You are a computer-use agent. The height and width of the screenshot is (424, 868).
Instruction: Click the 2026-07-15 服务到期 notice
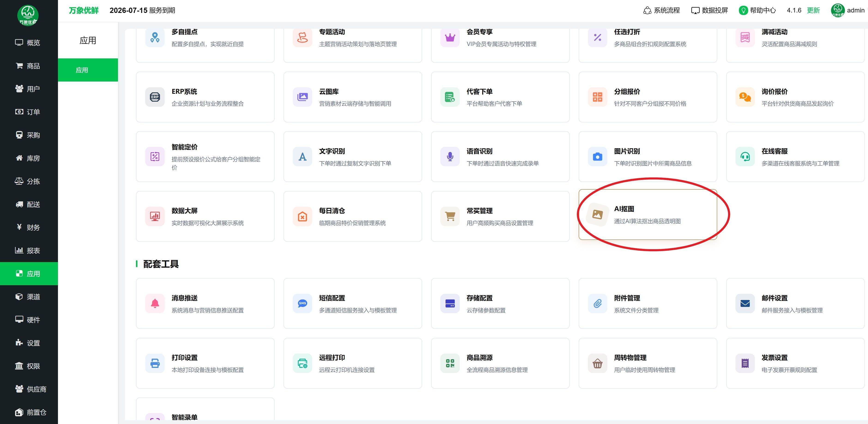click(x=142, y=10)
